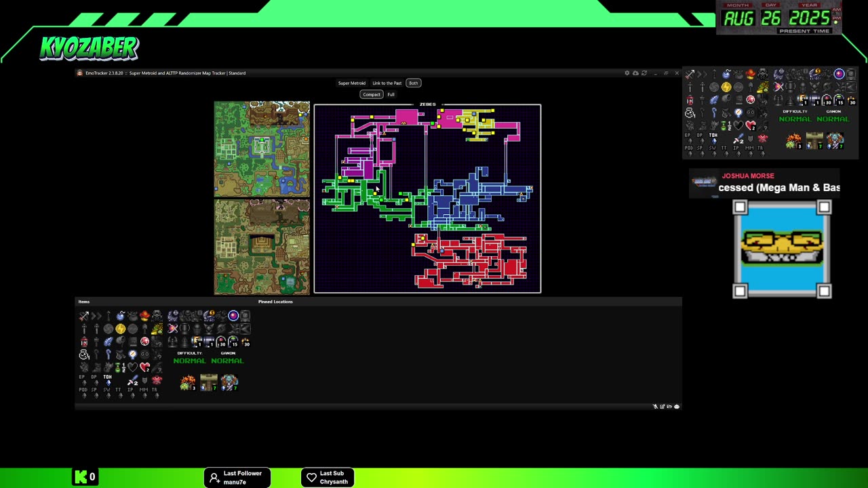
Task: Toggle the blue Cane of Byrna in Items panel
Action: tap(108, 354)
